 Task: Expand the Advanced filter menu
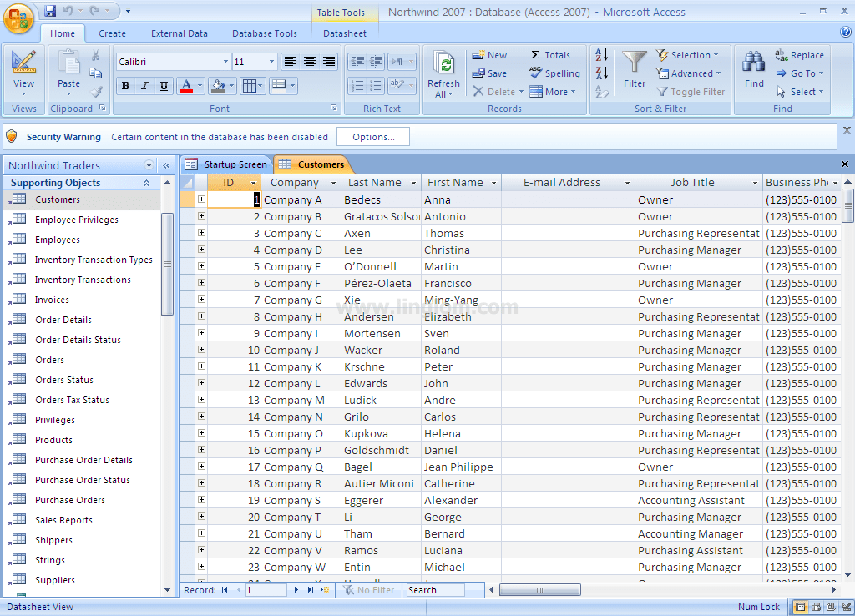tap(690, 73)
